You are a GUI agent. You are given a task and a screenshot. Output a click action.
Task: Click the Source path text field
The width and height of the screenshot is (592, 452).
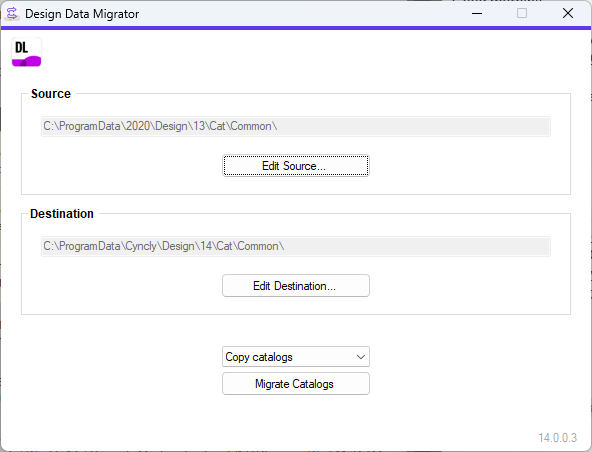point(296,126)
